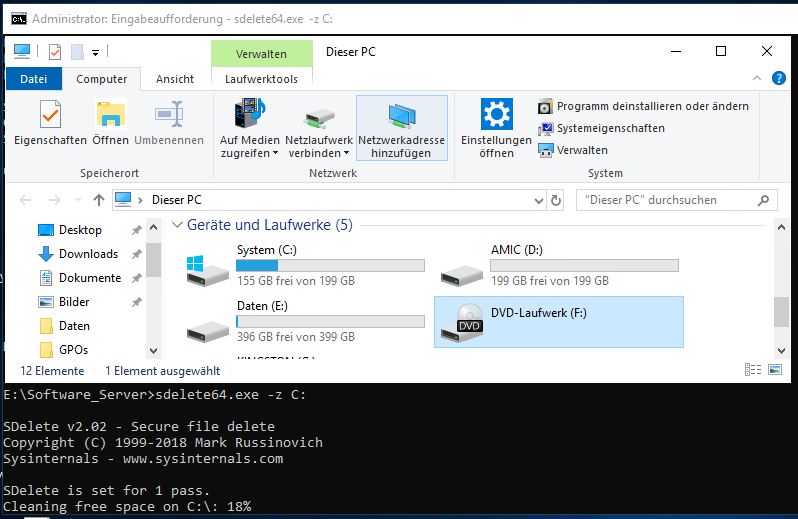Open Einstellungen öffnen gear icon
This screenshot has height=519, width=798.
click(496, 116)
